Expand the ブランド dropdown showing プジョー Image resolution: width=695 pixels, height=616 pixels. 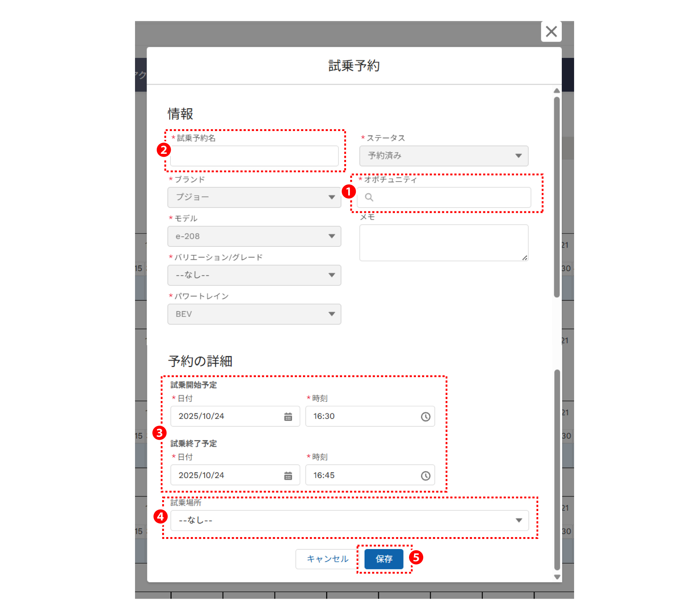pos(254,197)
